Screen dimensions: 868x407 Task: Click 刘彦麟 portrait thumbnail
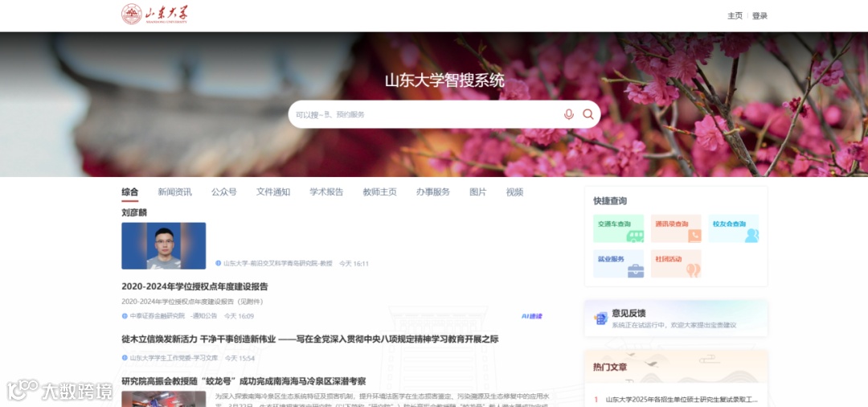coord(164,246)
